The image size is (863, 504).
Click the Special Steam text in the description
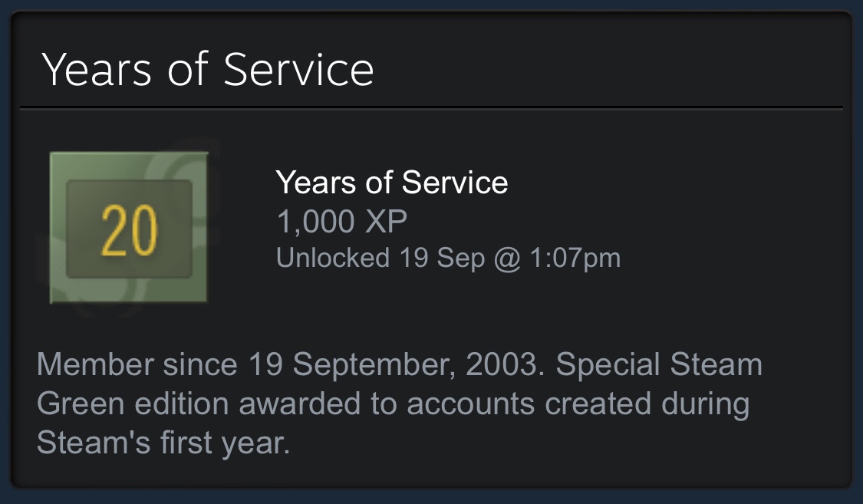[659, 365]
